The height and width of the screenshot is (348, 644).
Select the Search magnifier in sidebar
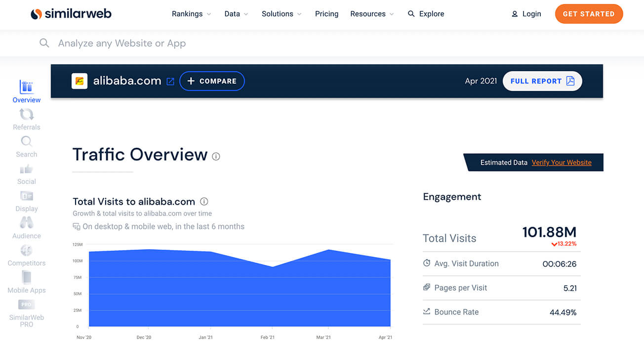pos(27,142)
